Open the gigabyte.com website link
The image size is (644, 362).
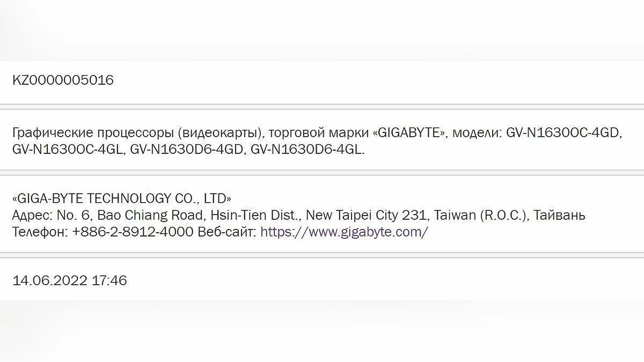pyautogui.click(x=344, y=232)
